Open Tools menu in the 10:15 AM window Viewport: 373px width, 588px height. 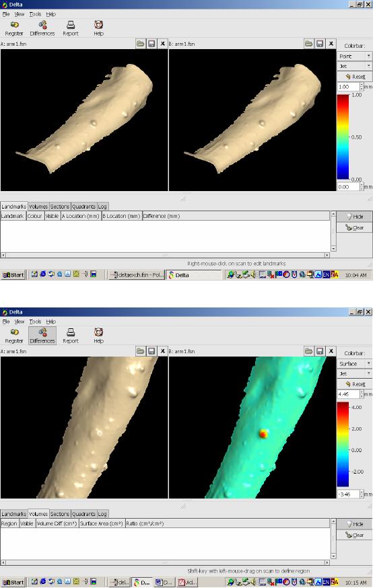point(35,322)
